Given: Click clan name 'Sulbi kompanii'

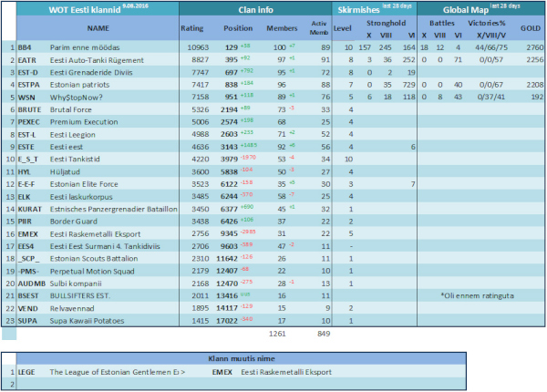Looking at the screenshot, I should [76, 284].
